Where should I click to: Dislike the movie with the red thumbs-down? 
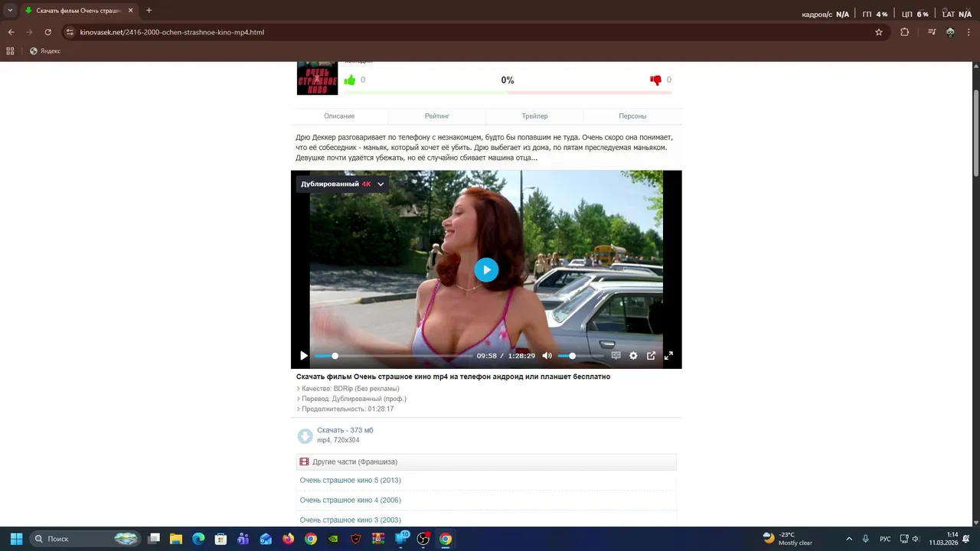[x=655, y=80]
